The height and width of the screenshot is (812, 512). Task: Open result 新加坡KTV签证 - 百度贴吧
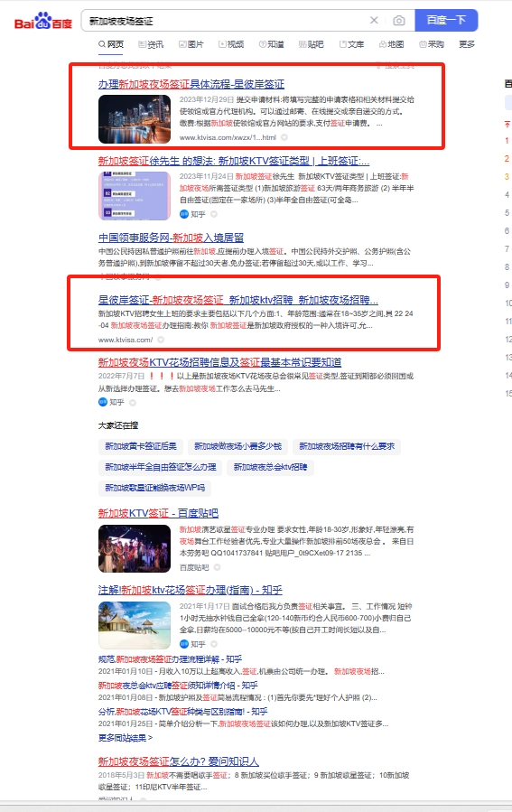tap(158, 513)
